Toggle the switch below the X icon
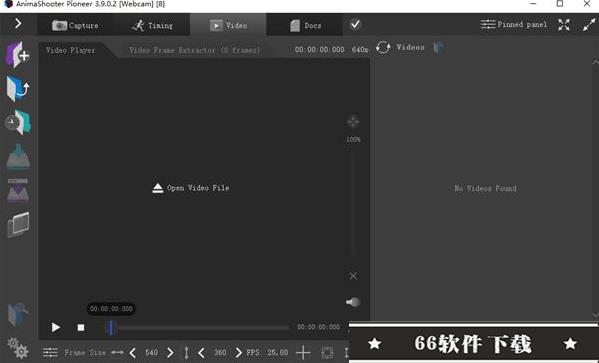This screenshot has height=363, width=599. pos(353,302)
